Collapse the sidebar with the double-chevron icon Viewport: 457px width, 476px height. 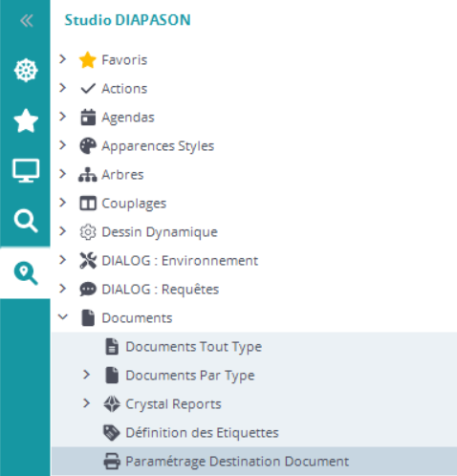(26, 21)
